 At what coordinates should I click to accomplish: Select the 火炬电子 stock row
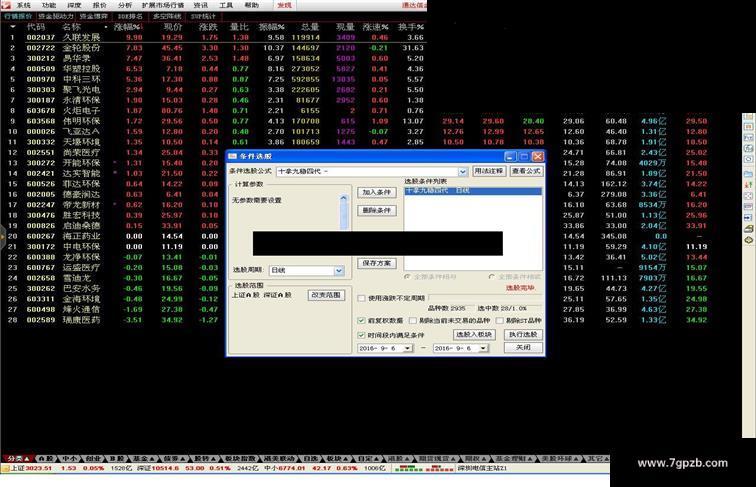[x=214, y=110]
